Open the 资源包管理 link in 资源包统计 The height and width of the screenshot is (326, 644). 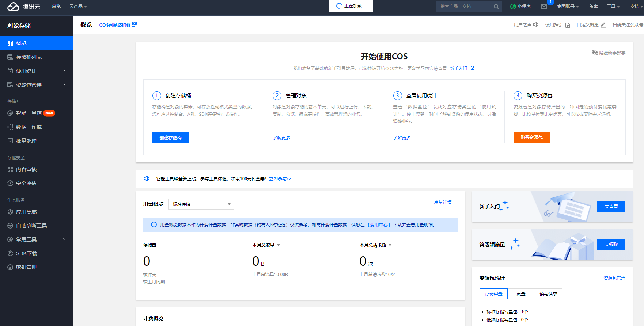[x=614, y=278]
